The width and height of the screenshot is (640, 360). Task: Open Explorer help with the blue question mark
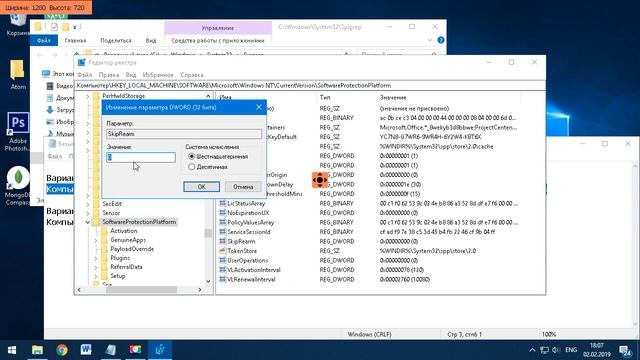tap(441, 40)
